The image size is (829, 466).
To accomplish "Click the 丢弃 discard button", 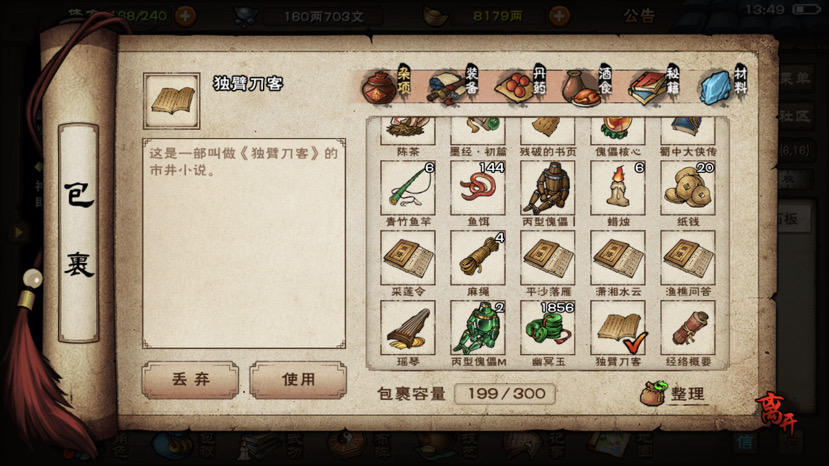I will tap(190, 380).
